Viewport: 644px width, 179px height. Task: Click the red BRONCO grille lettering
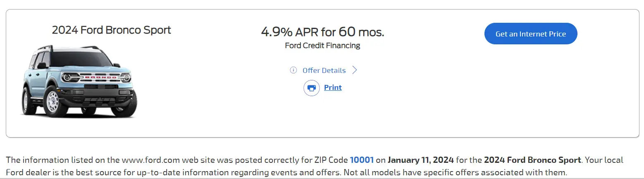point(100,77)
